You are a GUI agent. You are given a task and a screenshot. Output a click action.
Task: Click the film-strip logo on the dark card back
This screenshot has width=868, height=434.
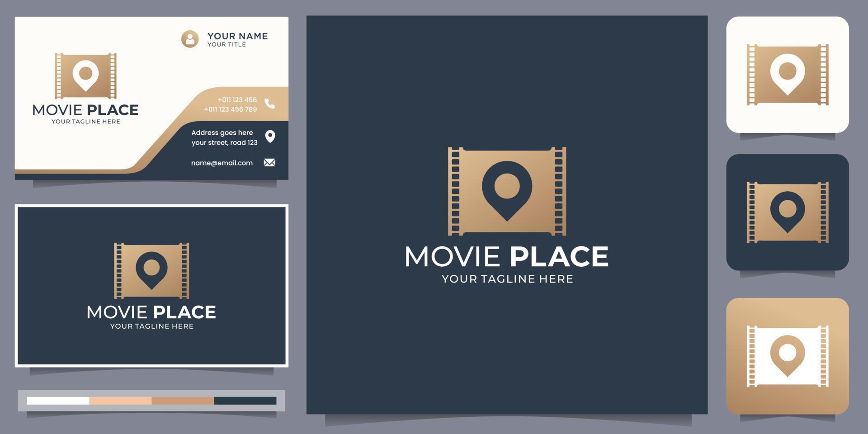click(x=151, y=271)
